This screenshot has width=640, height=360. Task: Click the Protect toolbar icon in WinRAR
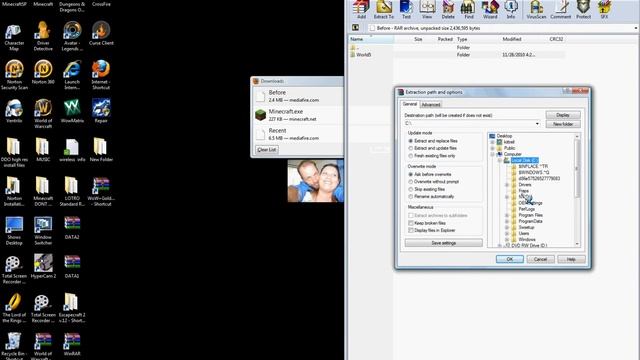point(583,9)
